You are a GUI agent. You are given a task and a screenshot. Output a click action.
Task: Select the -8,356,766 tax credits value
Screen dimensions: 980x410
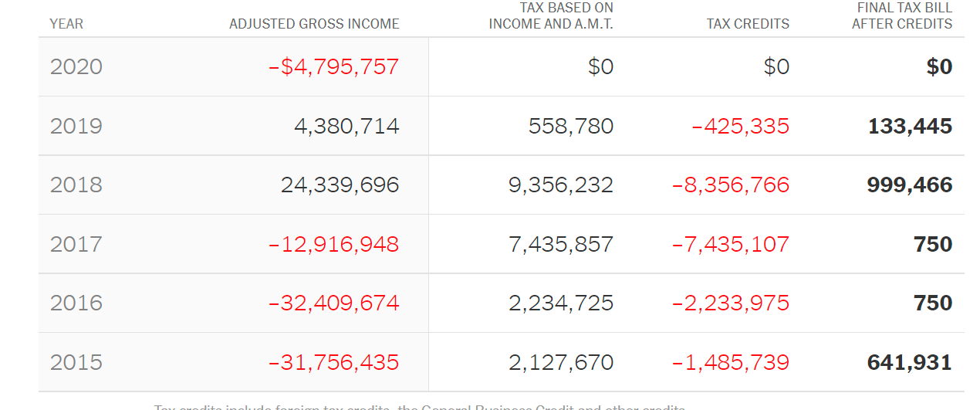(x=730, y=185)
